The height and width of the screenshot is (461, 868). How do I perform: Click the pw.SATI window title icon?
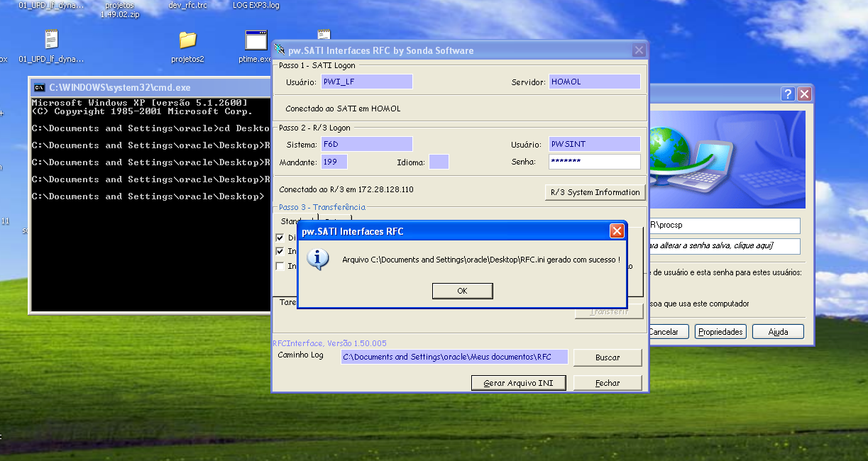coord(280,50)
